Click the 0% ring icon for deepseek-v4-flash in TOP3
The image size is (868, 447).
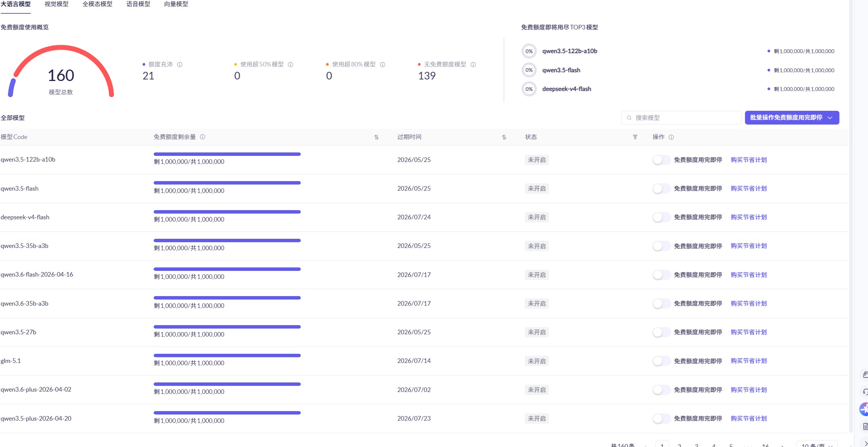point(529,89)
